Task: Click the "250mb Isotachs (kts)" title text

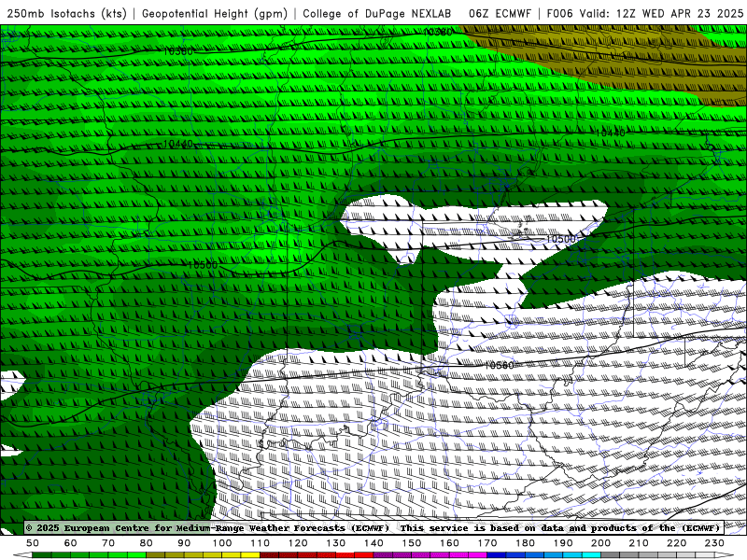Action: 66,13
